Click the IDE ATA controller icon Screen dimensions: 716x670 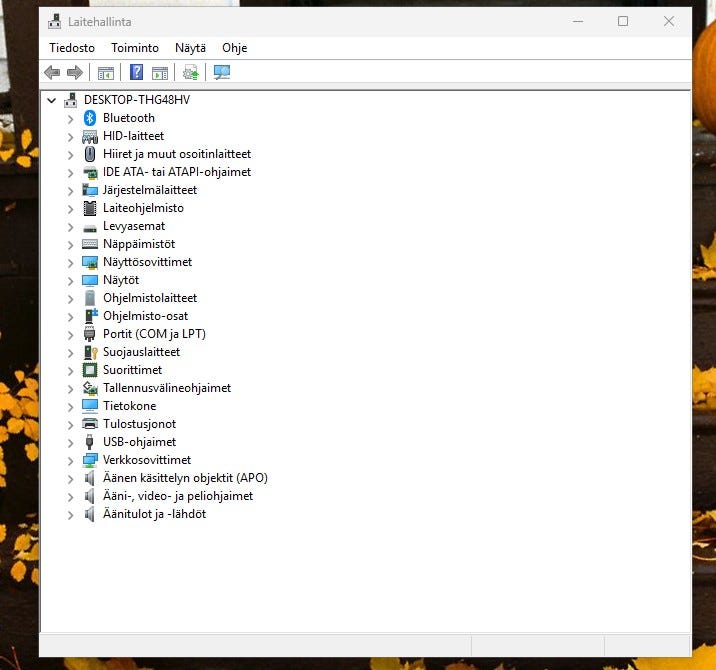pos(90,172)
